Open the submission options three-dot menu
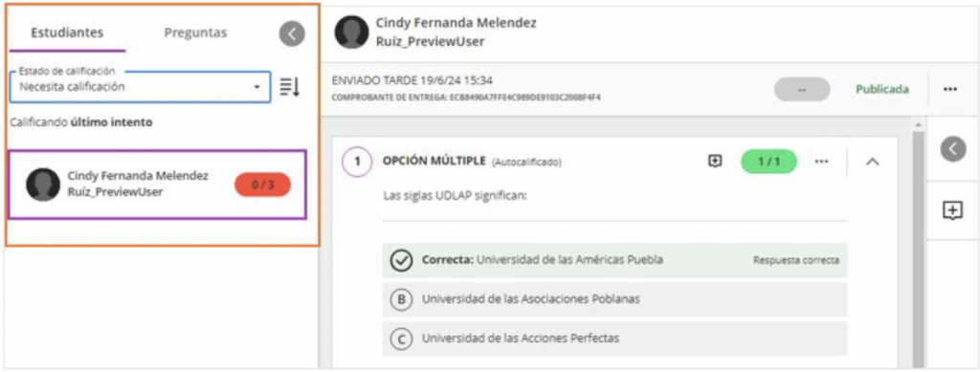The width and height of the screenshot is (980, 372). [950, 89]
